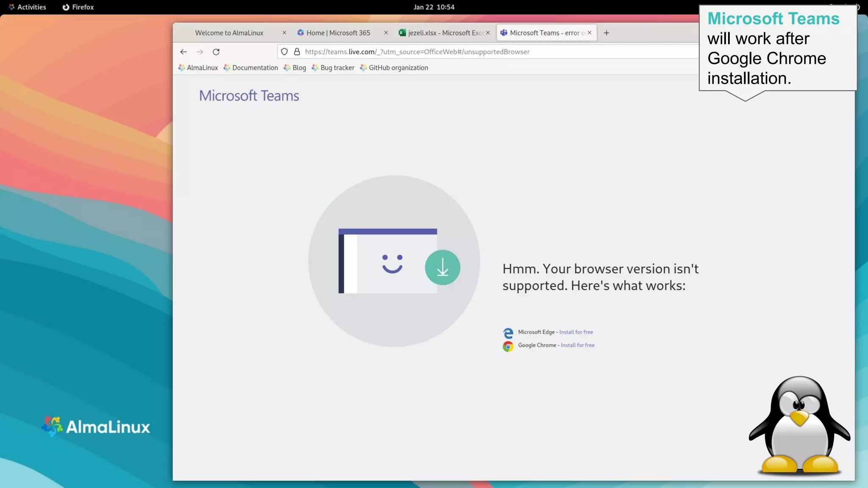Open Bug tracker bookmark
This screenshot has height=488, width=868.
333,68
